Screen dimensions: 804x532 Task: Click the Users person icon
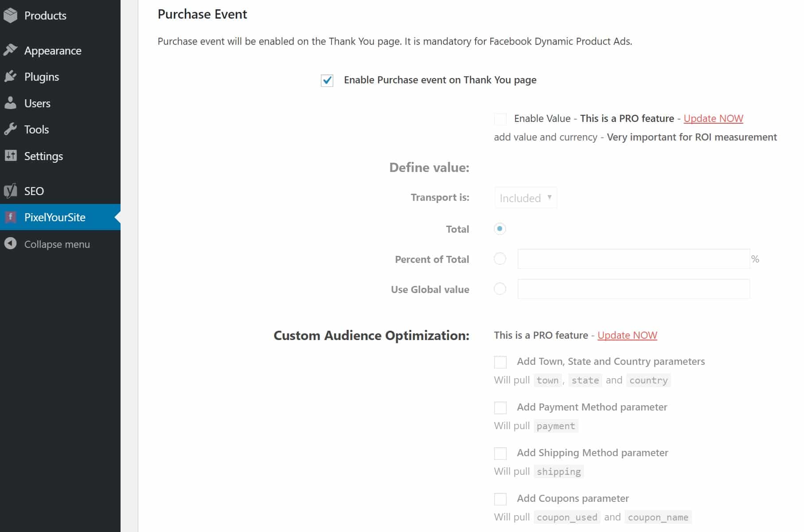[11, 103]
